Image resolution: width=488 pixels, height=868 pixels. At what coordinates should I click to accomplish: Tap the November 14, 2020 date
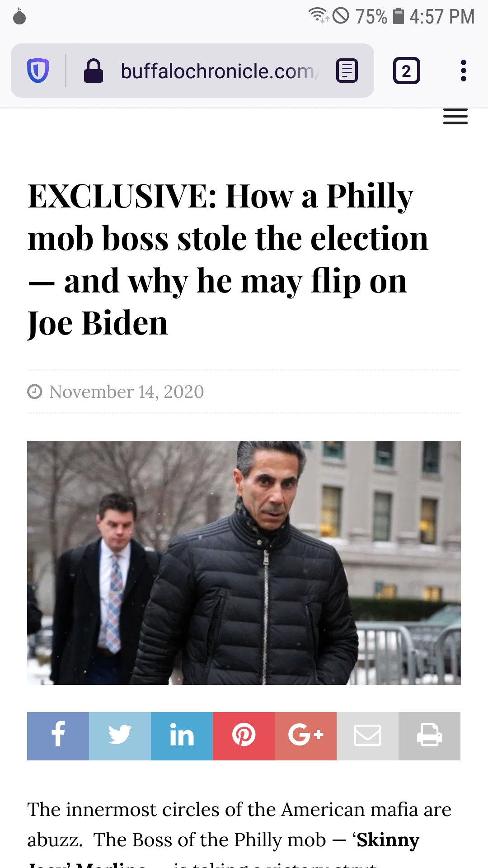127,392
